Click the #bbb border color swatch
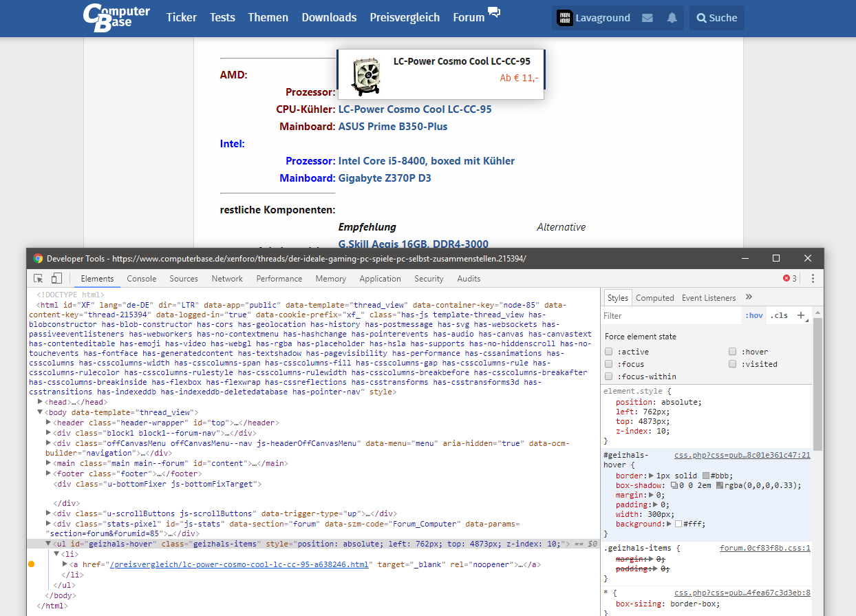Screen dimensions: 856x616 [706, 476]
